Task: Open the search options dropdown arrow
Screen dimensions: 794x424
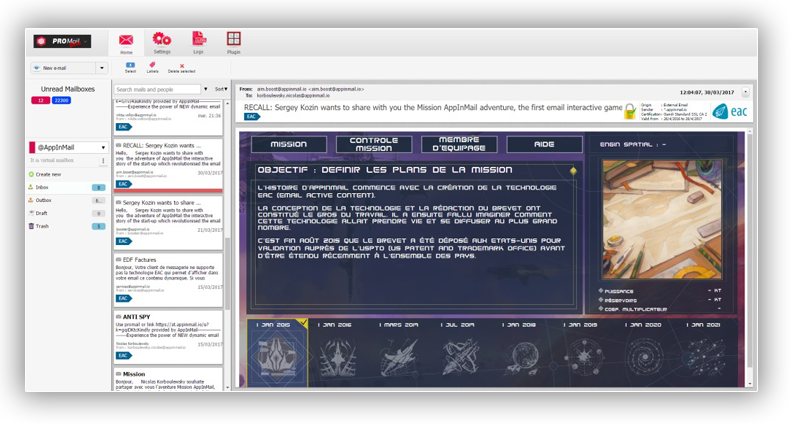Action: (x=206, y=89)
